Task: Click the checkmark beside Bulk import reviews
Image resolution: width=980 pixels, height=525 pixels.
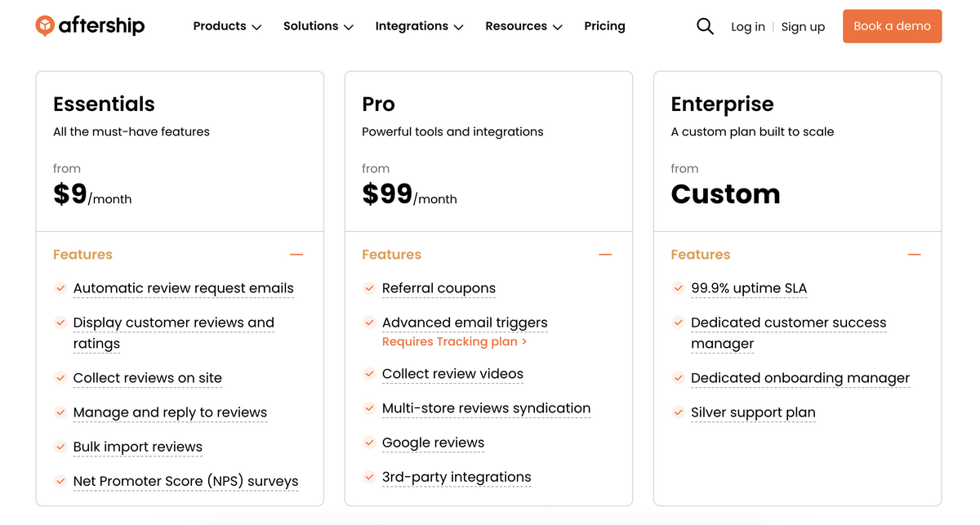Action: click(60, 447)
